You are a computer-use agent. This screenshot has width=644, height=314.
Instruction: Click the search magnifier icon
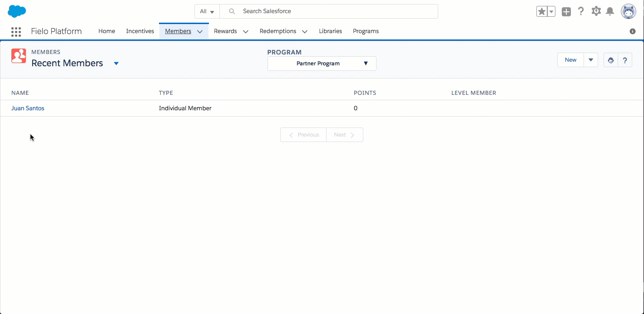coord(232,11)
